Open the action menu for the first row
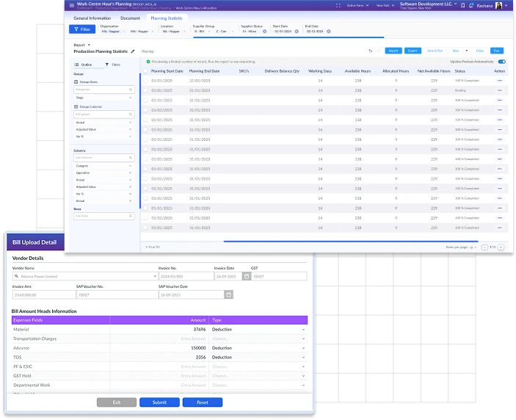 (500, 80)
